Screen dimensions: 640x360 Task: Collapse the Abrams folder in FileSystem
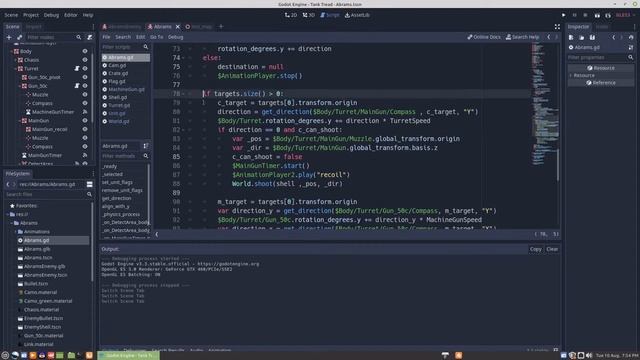11,223
